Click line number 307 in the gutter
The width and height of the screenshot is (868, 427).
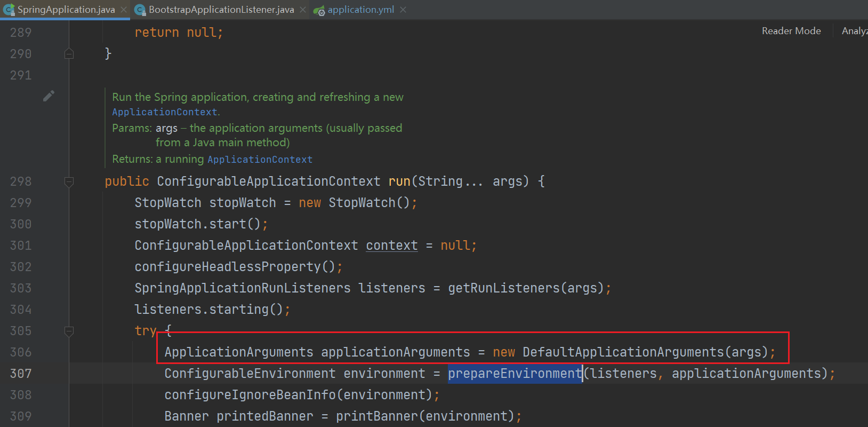pyautogui.click(x=21, y=374)
